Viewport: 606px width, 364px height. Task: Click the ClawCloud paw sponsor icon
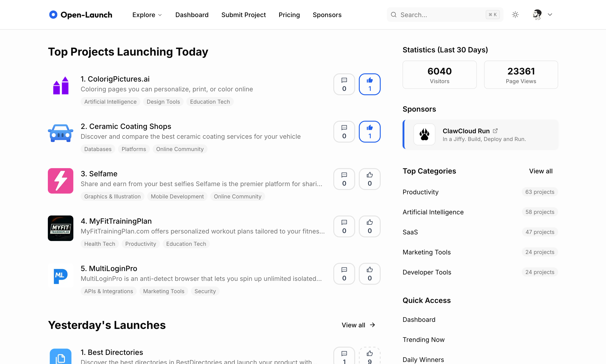pyautogui.click(x=424, y=134)
